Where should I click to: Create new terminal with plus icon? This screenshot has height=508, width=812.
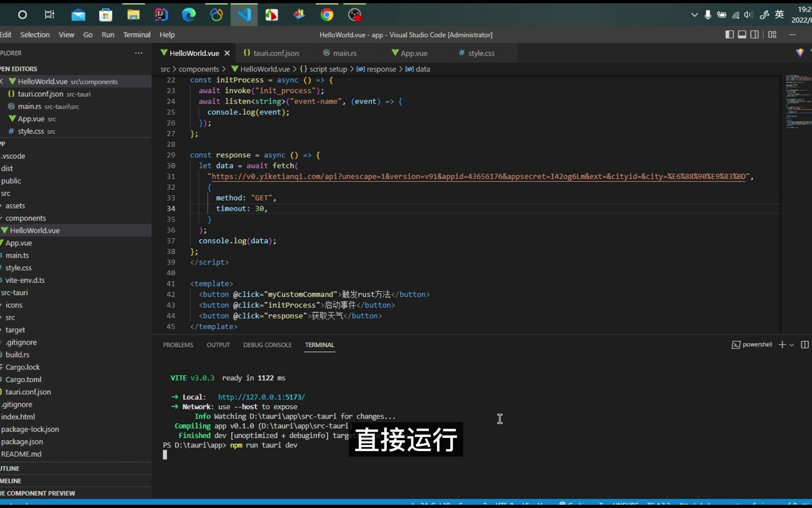782,345
